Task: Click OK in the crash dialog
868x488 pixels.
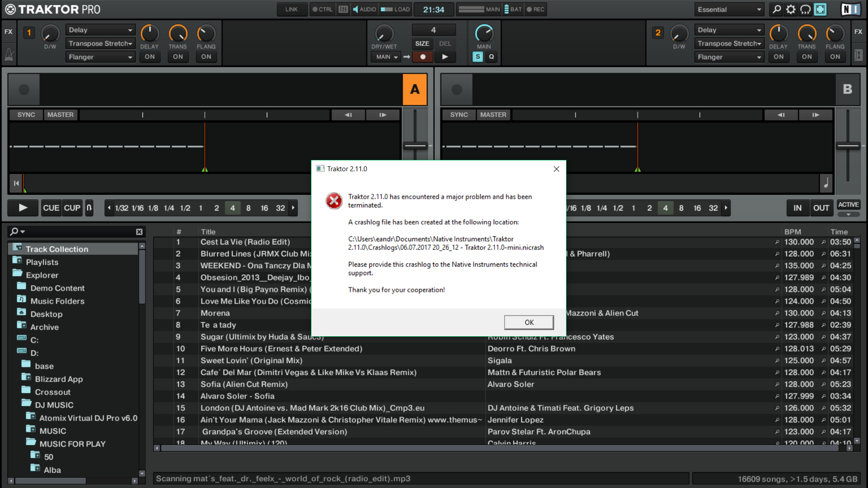Action: pyautogui.click(x=529, y=322)
